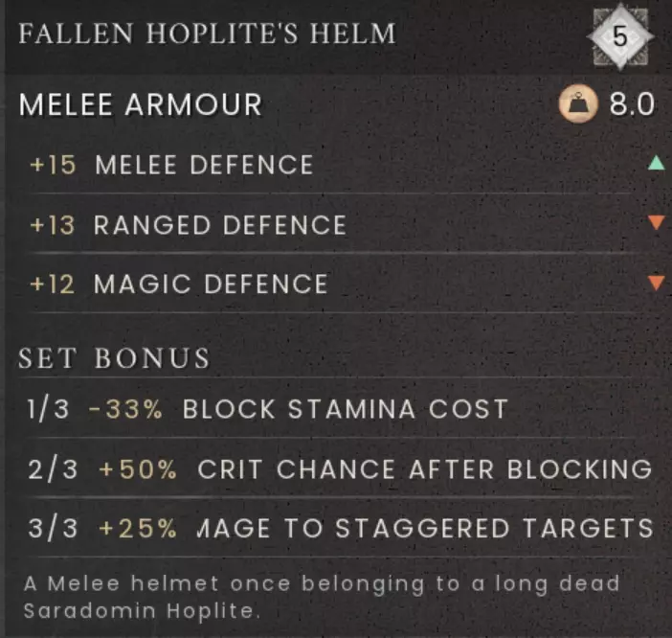The height and width of the screenshot is (638, 672).
Task: Select the Magic Defence stat label
Action: [x=210, y=285]
